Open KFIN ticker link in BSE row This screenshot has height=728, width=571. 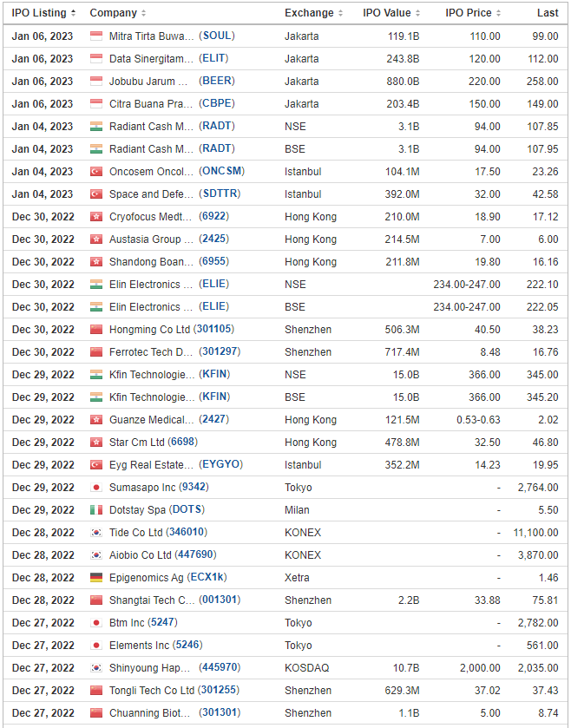[x=214, y=397]
